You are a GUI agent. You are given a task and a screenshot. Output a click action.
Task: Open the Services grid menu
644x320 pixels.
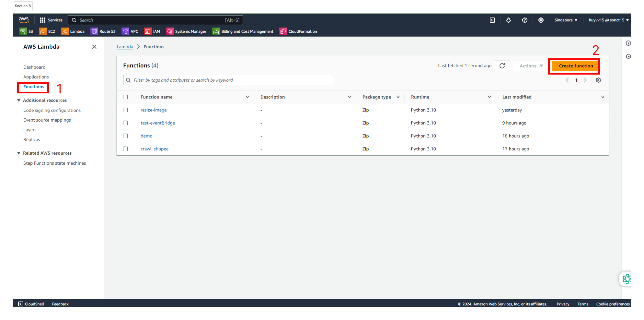pyautogui.click(x=51, y=20)
